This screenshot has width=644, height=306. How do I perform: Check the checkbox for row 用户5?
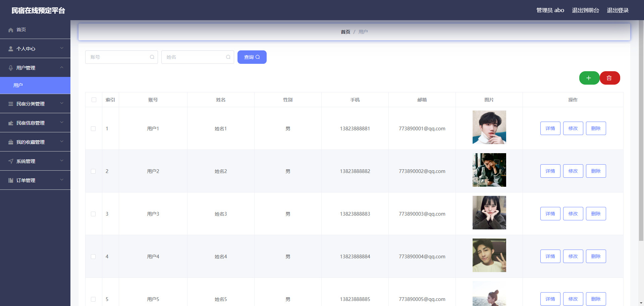(x=93, y=299)
